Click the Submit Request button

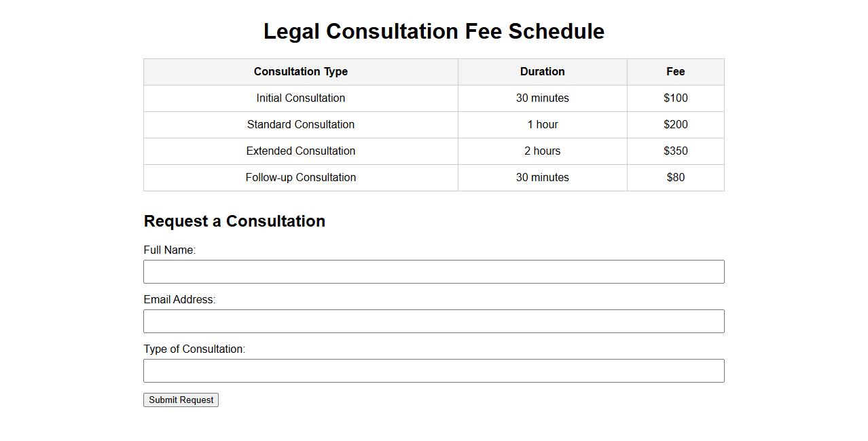pyautogui.click(x=181, y=400)
